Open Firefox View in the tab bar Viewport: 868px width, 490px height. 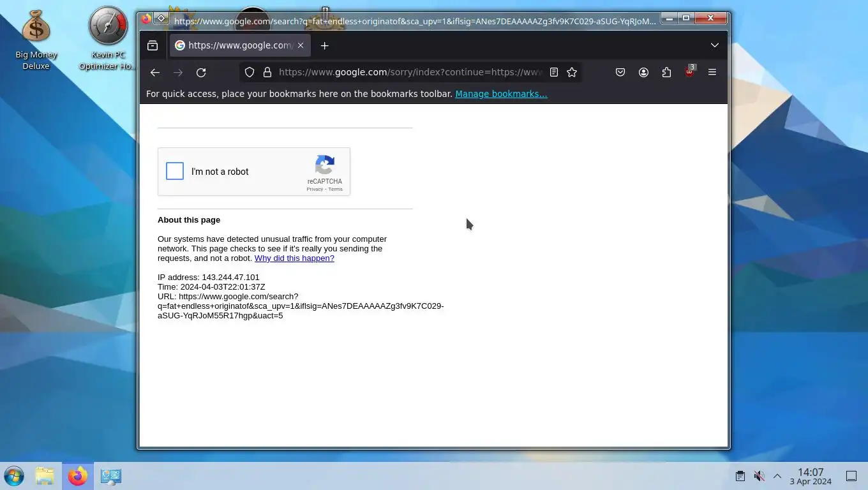coord(153,45)
